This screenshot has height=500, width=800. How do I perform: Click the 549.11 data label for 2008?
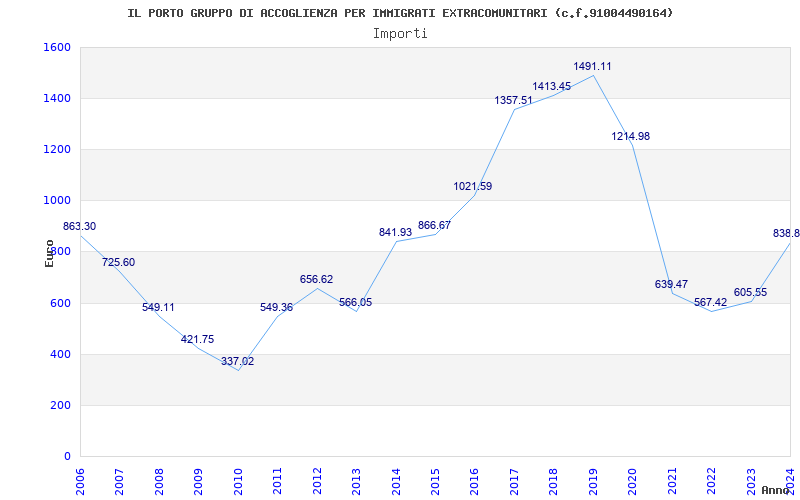click(158, 307)
